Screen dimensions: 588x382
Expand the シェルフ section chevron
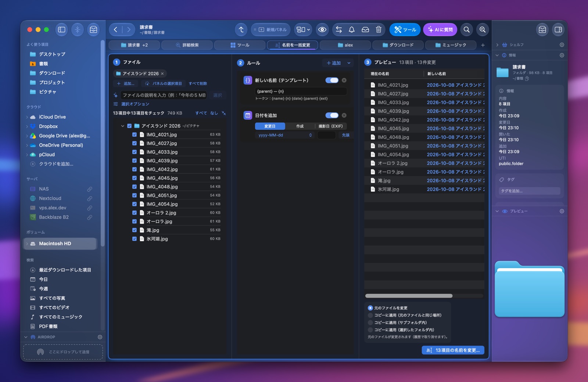(x=497, y=45)
